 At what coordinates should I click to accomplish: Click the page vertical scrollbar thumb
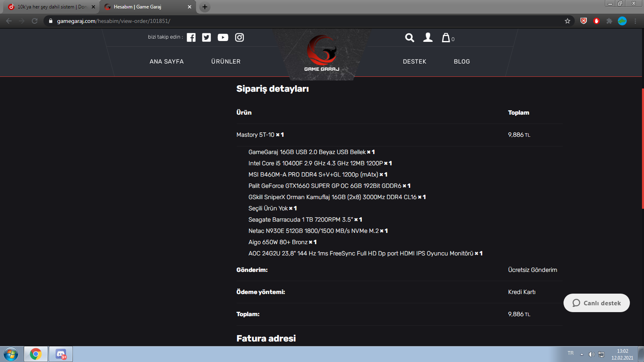click(643, 148)
